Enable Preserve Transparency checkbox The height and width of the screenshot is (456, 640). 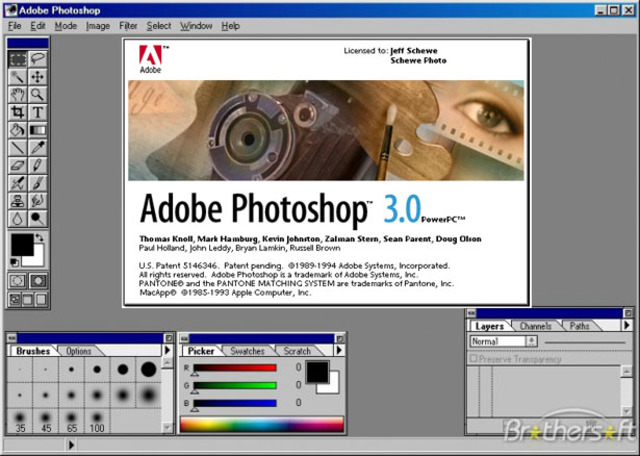pos(473,358)
